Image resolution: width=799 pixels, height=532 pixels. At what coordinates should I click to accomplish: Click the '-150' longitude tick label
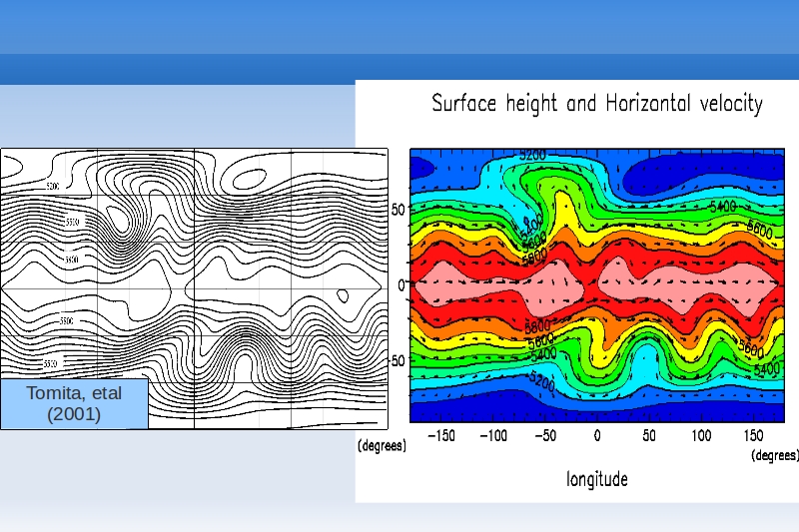point(440,436)
